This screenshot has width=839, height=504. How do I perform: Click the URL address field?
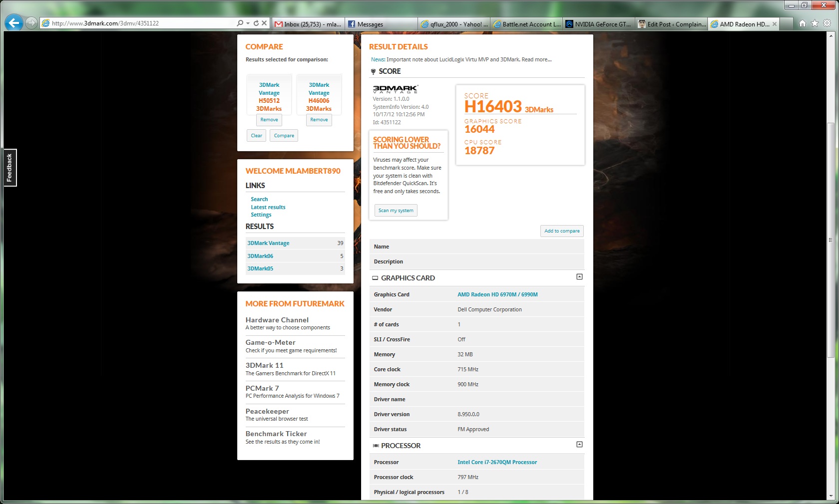point(140,23)
